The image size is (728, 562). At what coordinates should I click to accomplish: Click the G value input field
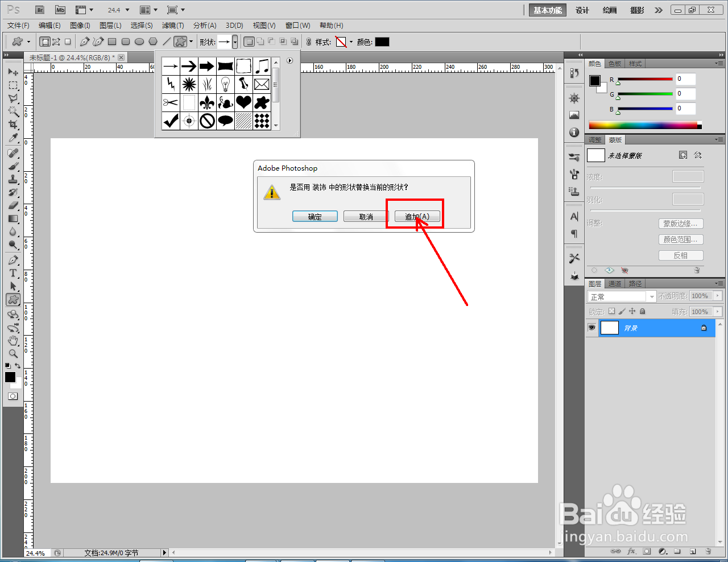685,94
